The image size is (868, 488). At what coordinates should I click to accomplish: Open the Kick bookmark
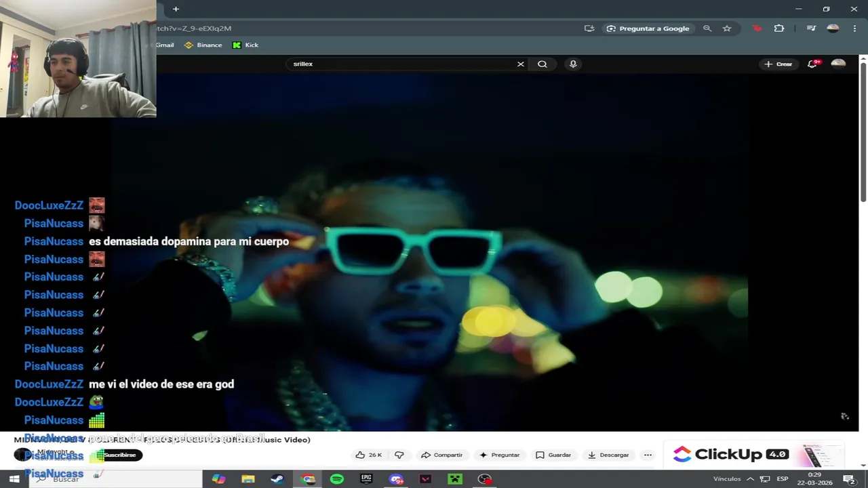coord(245,45)
